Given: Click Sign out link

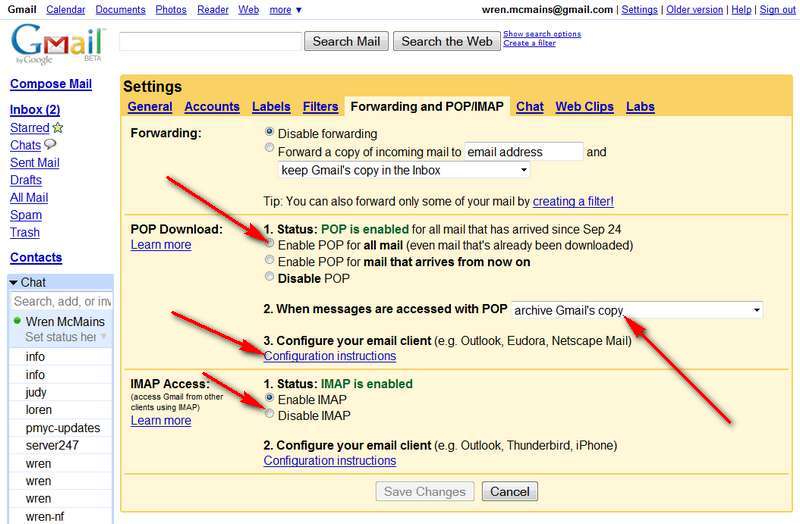Looking at the screenshot, I should tap(778, 10).
